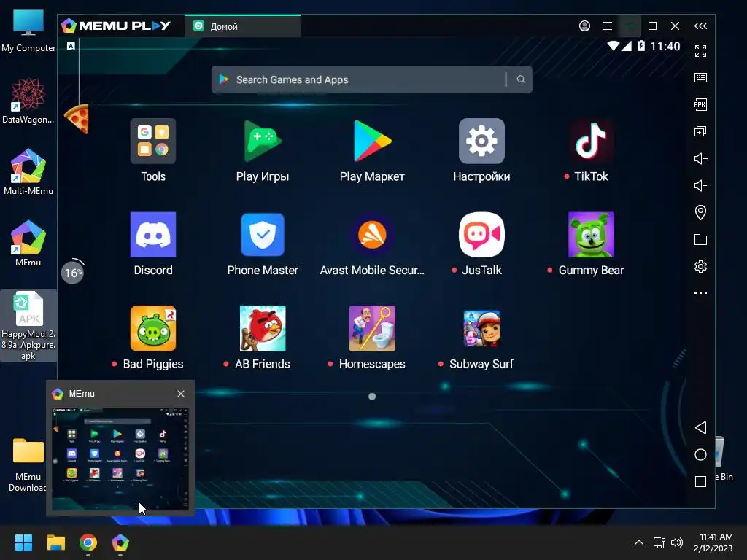Open the shared folder sidebar icon
The image size is (747, 560).
tap(700, 239)
